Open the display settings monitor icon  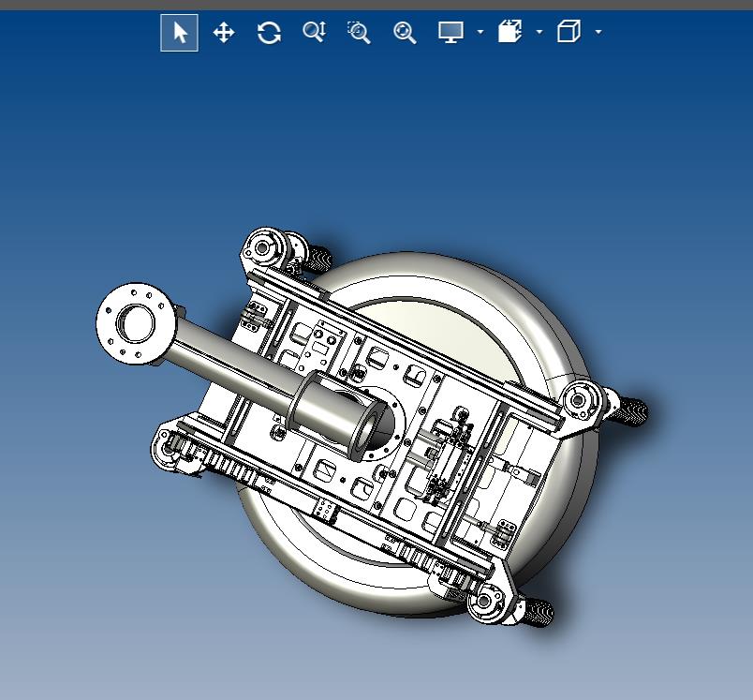tap(450, 32)
